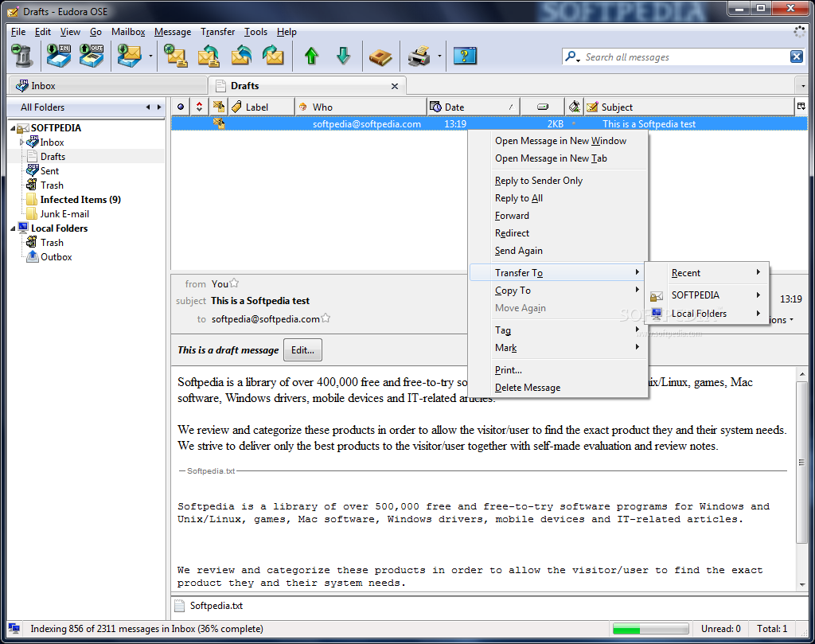Screen dimensions: 815x644
Task: Star the softpedia@softpedia.com recipient
Action: click(326, 318)
